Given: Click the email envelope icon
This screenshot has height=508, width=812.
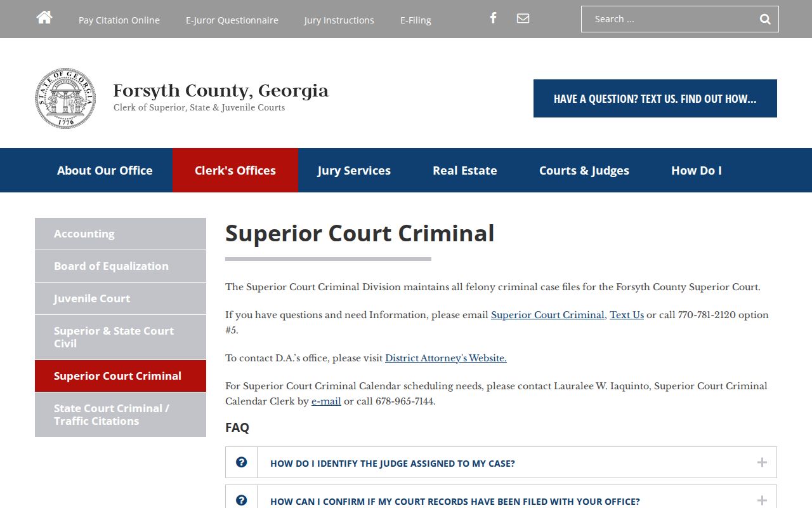Looking at the screenshot, I should (523, 18).
